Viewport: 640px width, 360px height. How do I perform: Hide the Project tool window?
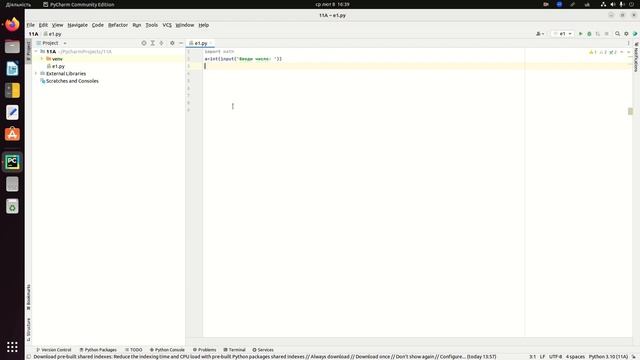[181, 43]
